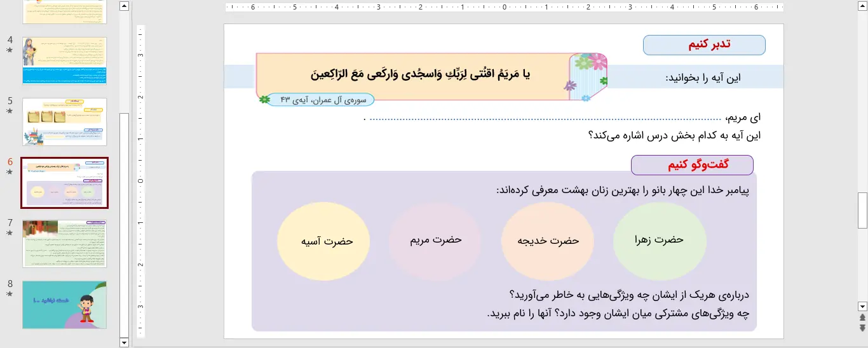Click scroll-up arrow of slide editing area
Screen dimensions: 868x348
pyautogui.click(x=862, y=6)
